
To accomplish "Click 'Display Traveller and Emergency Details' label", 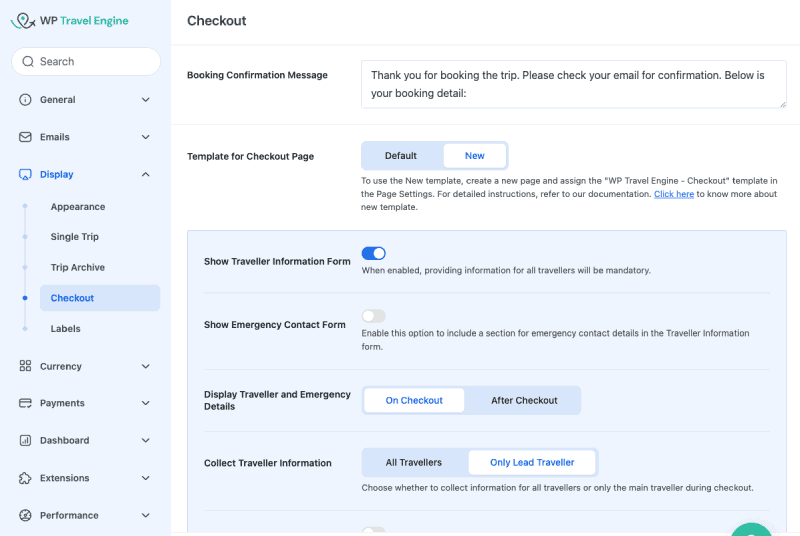I will point(277,400).
